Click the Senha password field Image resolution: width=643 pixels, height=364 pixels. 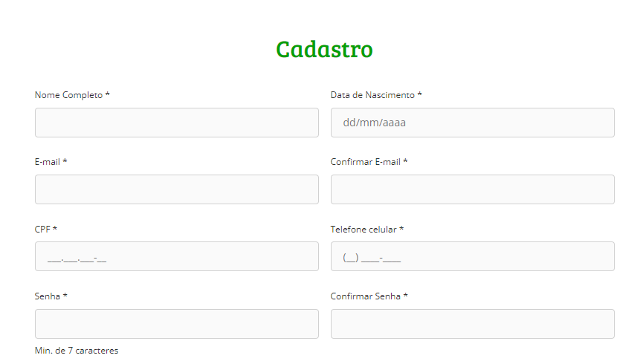click(x=176, y=324)
